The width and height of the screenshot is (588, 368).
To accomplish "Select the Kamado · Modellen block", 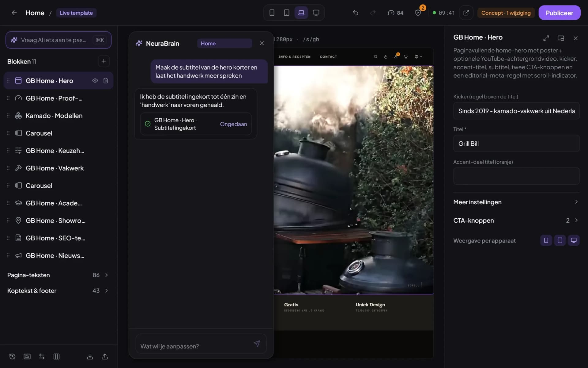I will pos(58,116).
